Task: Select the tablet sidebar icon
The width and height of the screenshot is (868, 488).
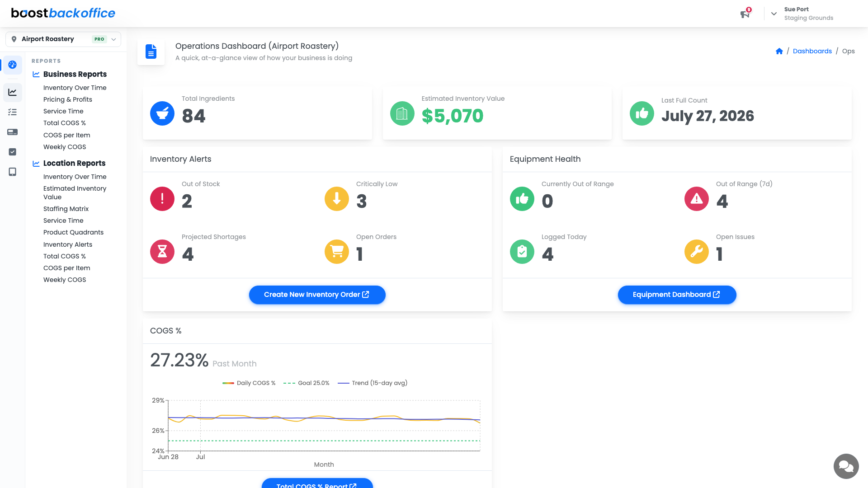Action: tap(13, 172)
